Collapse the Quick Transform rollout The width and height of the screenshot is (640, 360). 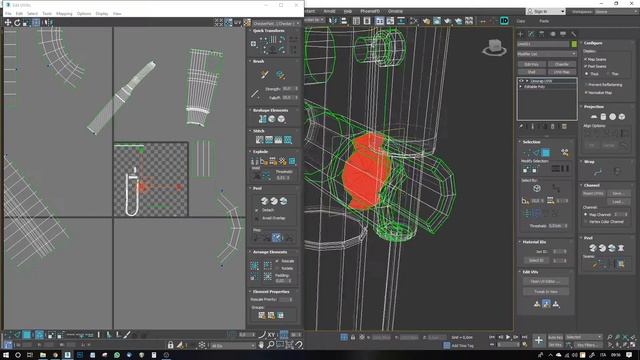pyautogui.click(x=250, y=31)
